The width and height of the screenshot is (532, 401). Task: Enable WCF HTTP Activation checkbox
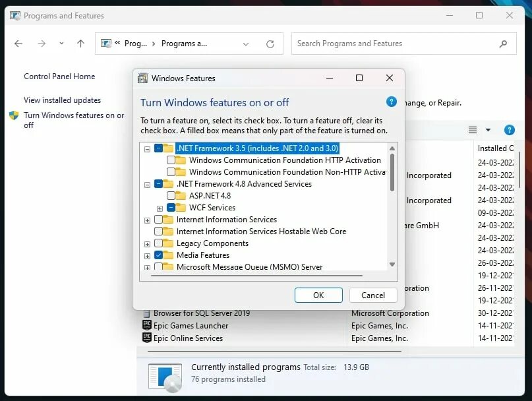171,160
